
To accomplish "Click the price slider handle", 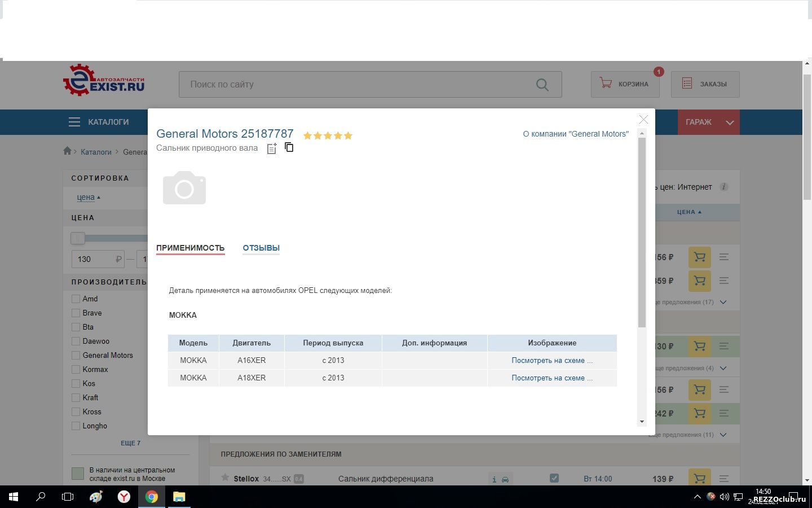I will [x=78, y=238].
